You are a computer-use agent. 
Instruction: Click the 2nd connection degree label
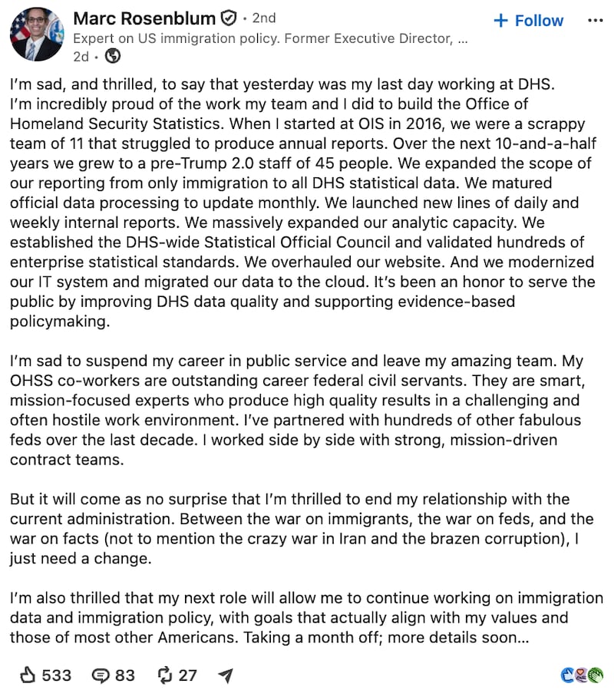tap(264, 18)
